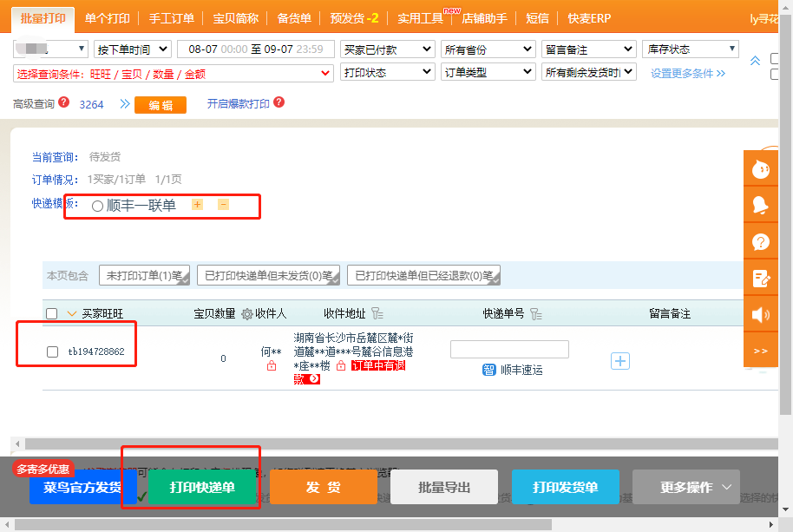Viewport: 793px width, 532px height.
Task: Open the 按下单时间 dropdown
Action: [x=133, y=49]
